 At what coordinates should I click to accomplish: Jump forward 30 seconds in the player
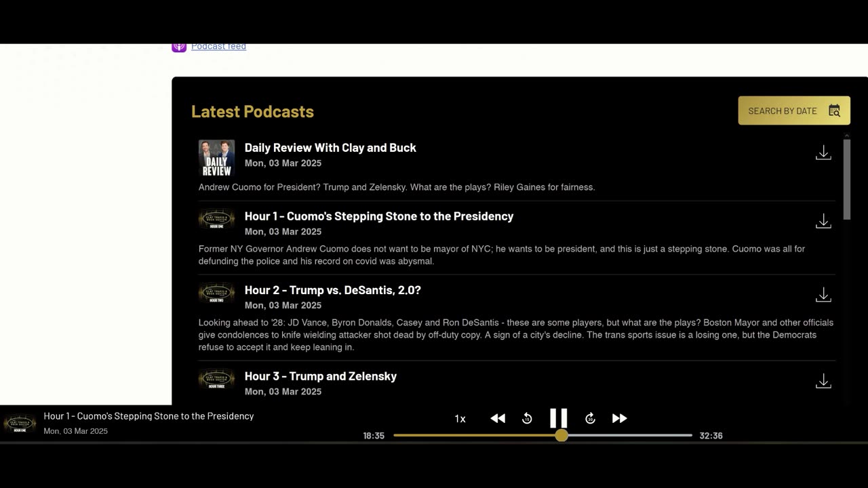(x=590, y=418)
